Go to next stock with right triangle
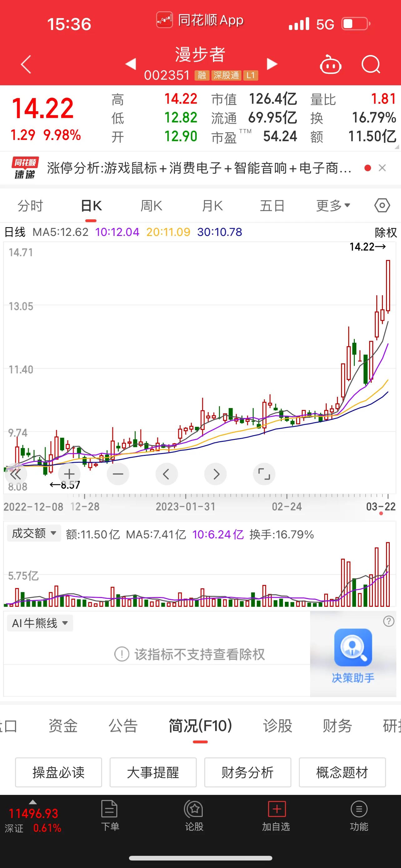 pyautogui.click(x=272, y=64)
